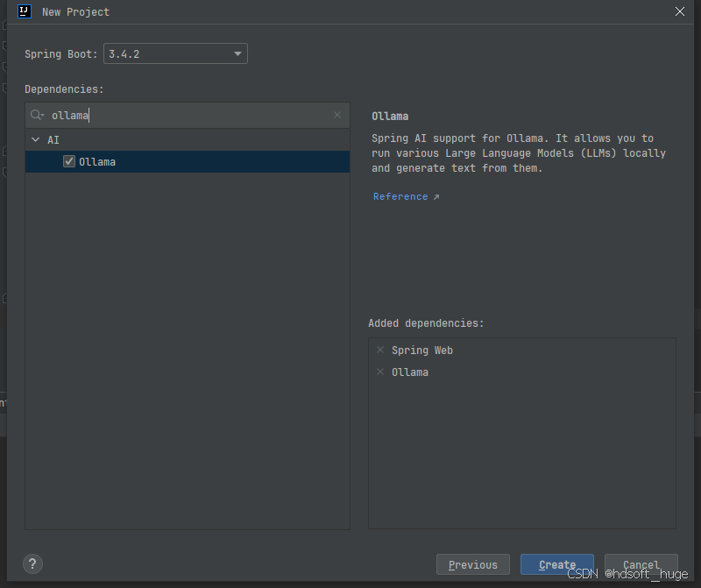Remove Ollama from added dependencies
Image resolution: width=701 pixels, height=588 pixels.
(380, 372)
